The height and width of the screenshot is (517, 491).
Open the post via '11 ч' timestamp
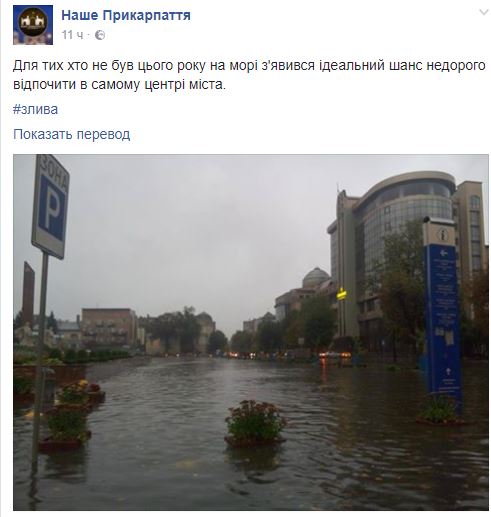click(72, 35)
